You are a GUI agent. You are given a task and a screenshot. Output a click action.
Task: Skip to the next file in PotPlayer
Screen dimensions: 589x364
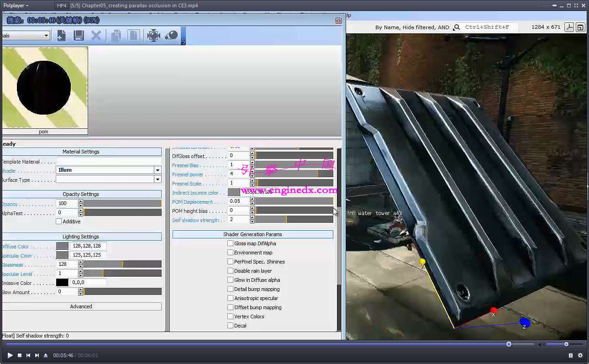tap(37, 355)
